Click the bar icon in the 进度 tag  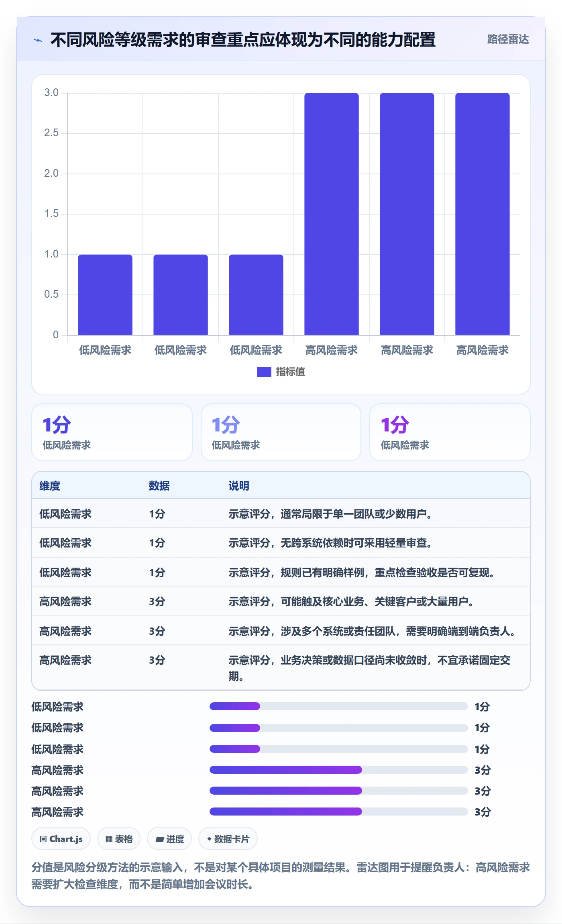(x=159, y=839)
